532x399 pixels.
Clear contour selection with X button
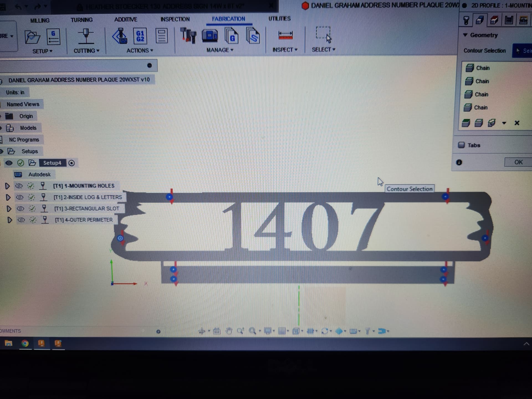tap(517, 123)
